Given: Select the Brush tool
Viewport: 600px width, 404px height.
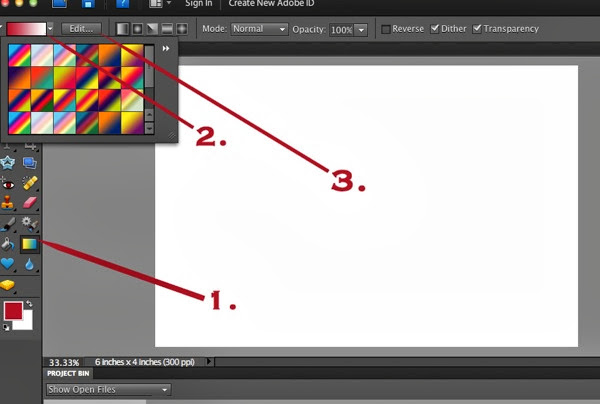Looking at the screenshot, I should pos(8,224).
